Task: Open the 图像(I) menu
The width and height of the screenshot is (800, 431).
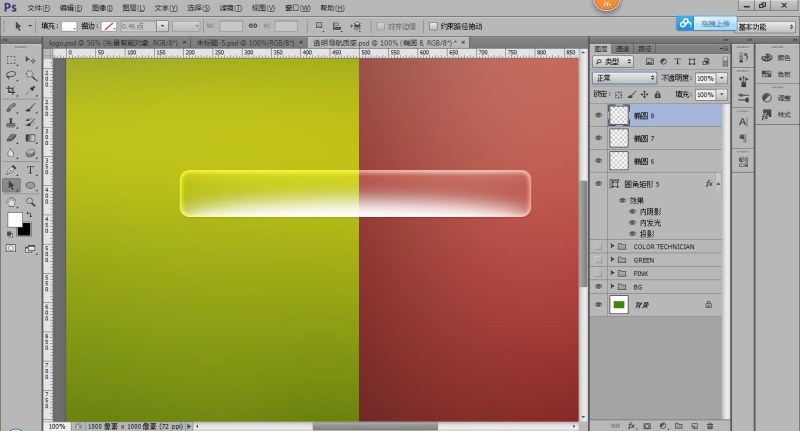Action: coord(102,8)
